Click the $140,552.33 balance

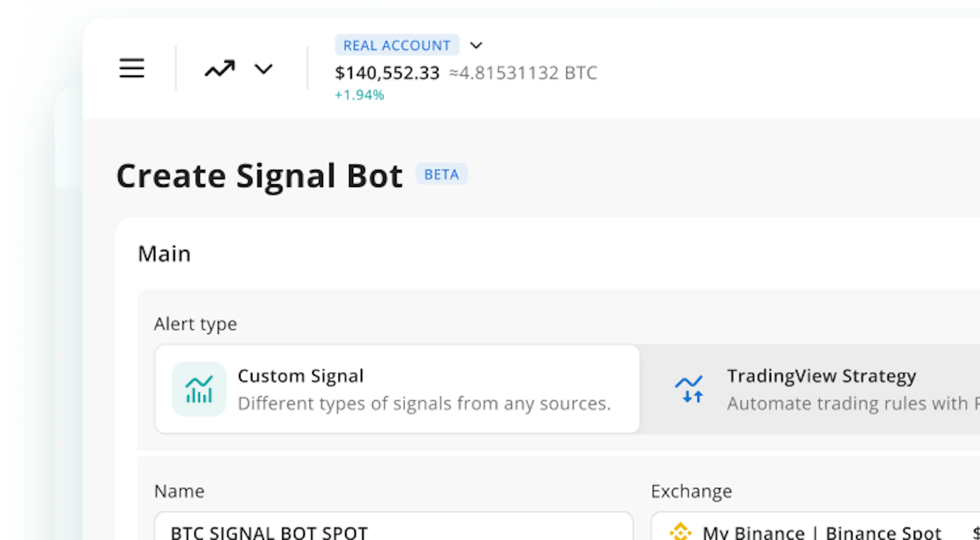coord(387,73)
